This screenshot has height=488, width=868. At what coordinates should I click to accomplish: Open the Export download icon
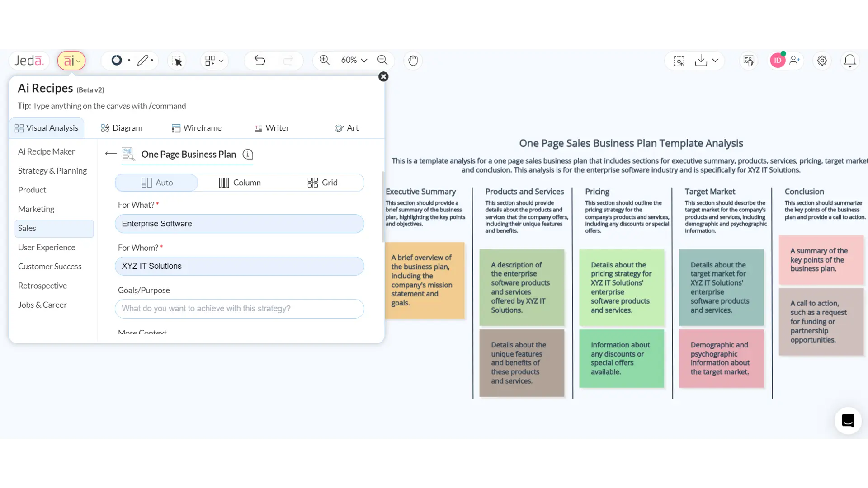point(700,60)
